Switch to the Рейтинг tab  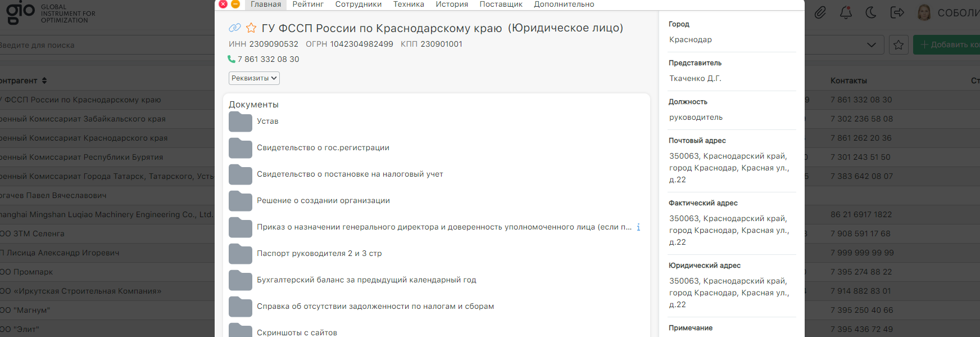point(308,5)
